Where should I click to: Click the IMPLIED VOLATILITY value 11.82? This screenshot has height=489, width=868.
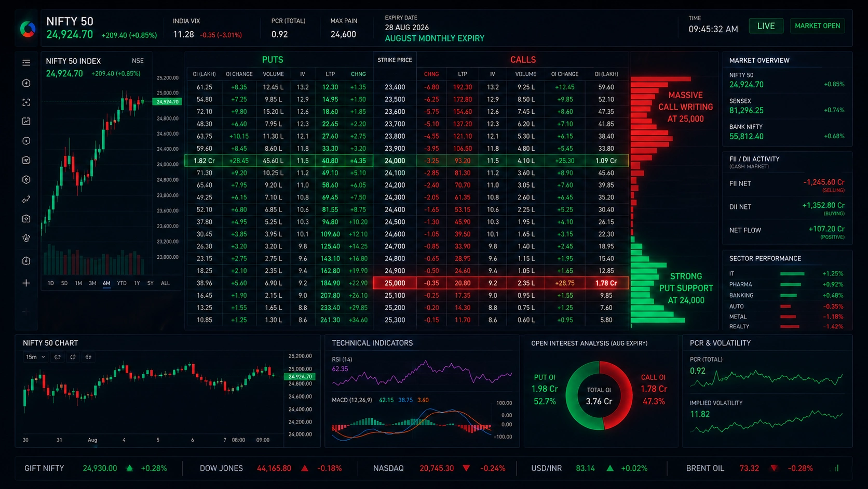pyautogui.click(x=699, y=414)
